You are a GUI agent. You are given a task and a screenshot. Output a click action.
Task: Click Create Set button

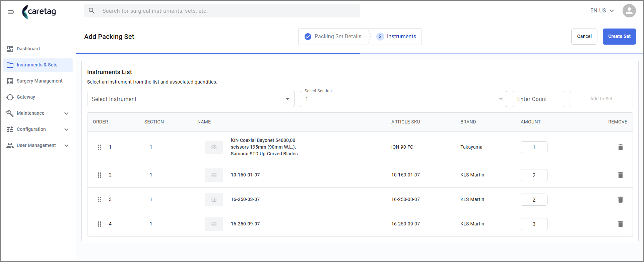coord(619,37)
